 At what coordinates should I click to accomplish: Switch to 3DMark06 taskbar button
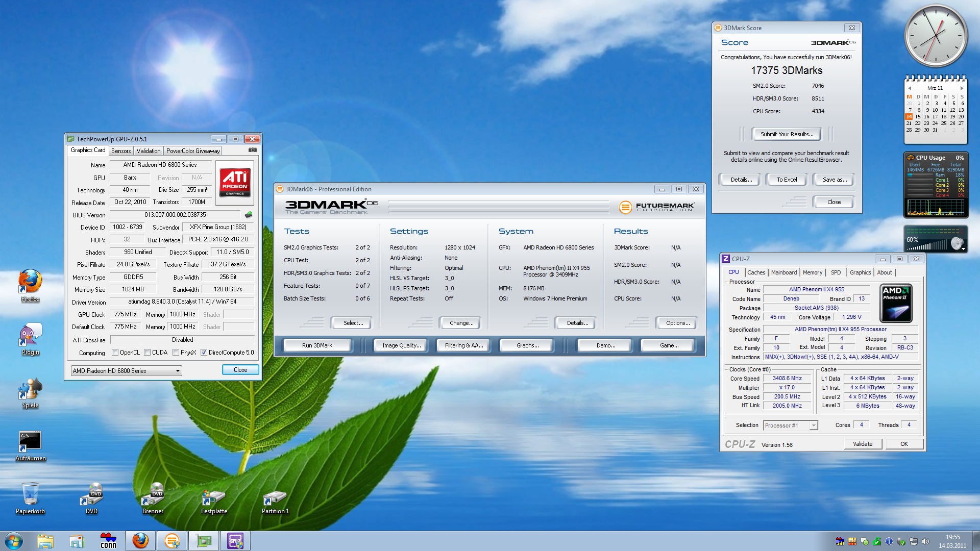(172, 541)
